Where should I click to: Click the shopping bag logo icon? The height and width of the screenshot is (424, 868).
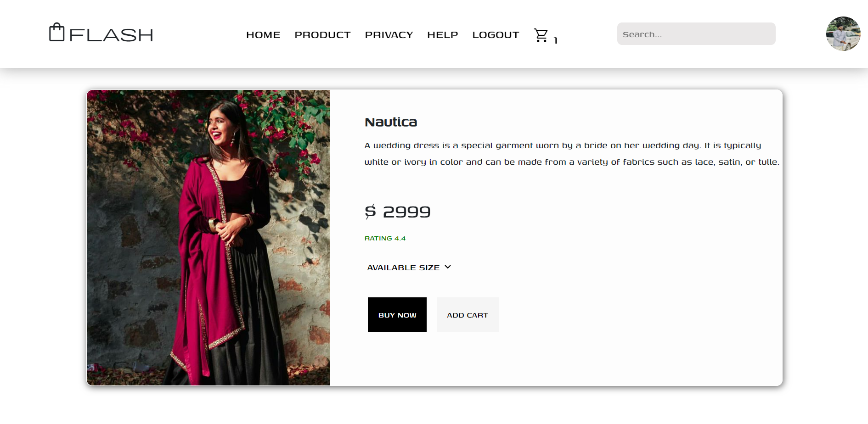pos(57,33)
